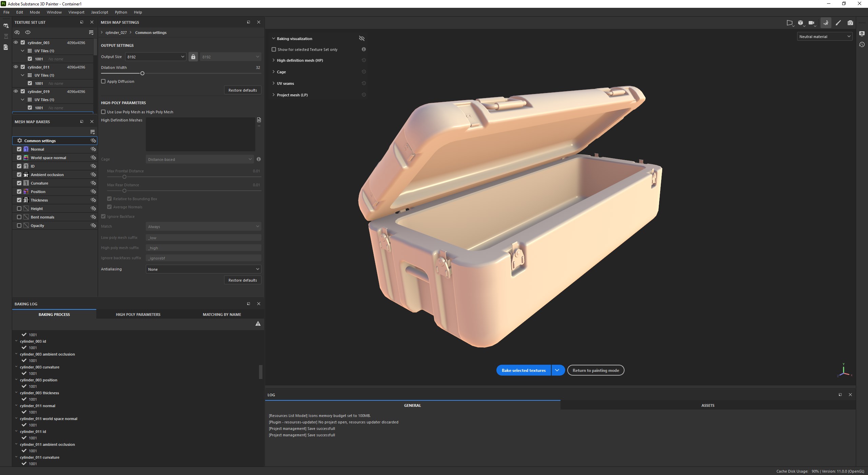Click Return to painting mode
The height and width of the screenshot is (475, 868).
[595, 370]
